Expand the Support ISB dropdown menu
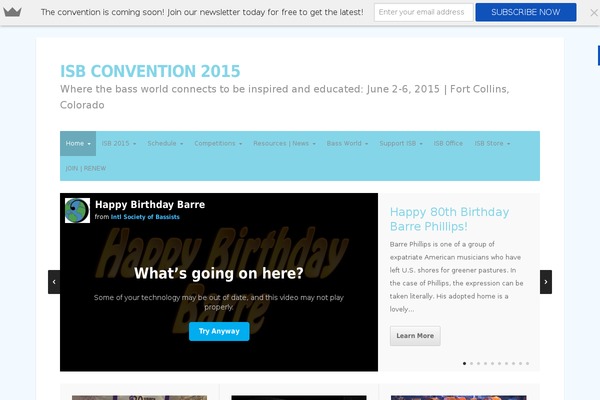 click(401, 144)
